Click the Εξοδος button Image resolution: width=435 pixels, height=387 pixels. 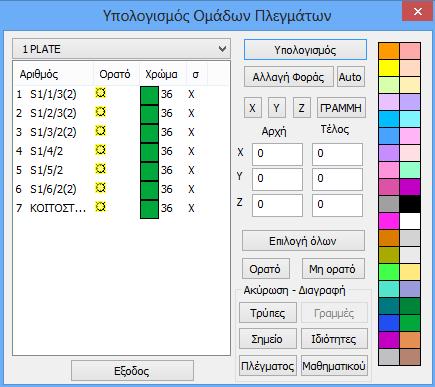132,371
